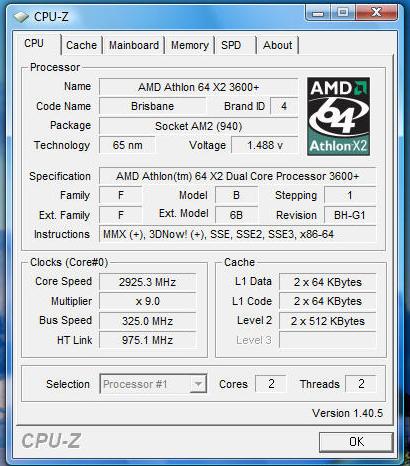Switch to the Mainboard tab

click(134, 45)
